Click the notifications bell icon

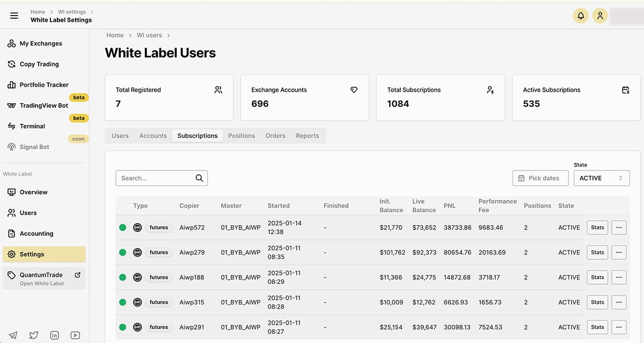581,16
